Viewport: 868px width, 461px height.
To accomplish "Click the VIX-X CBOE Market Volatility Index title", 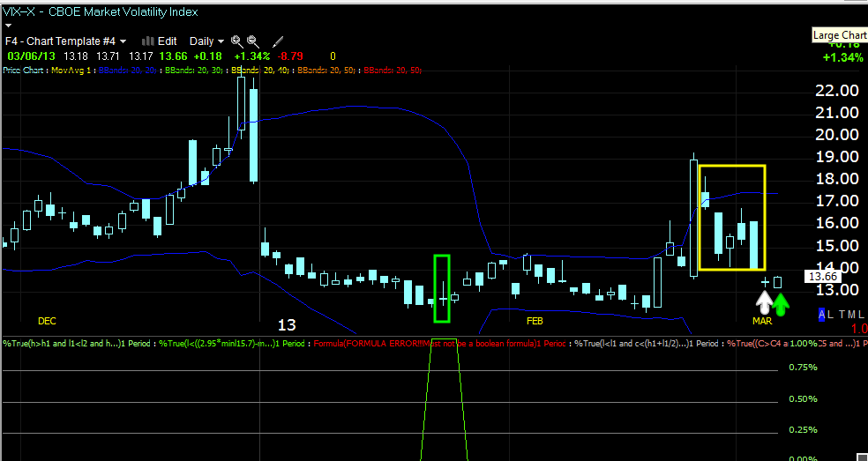I will [x=101, y=11].
